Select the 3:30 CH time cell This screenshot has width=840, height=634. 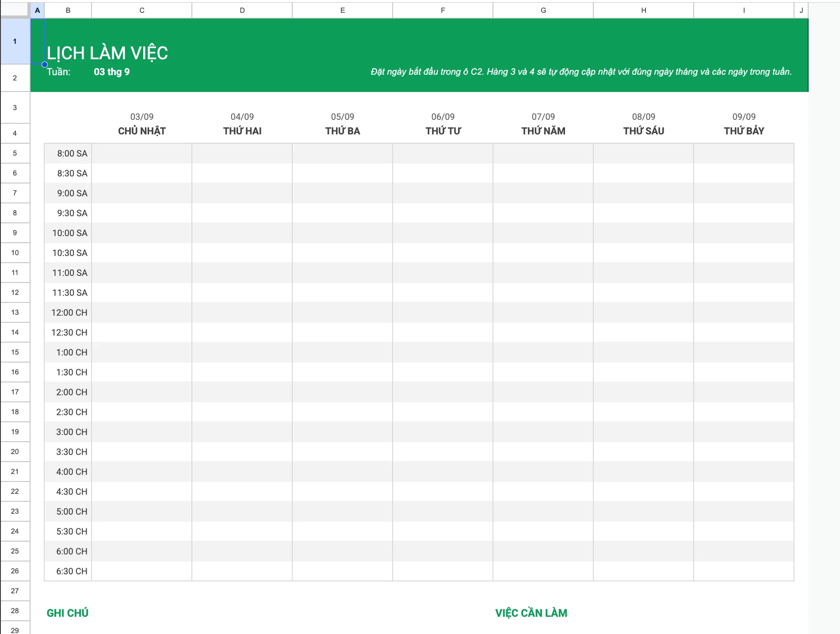(x=68, y=452)
